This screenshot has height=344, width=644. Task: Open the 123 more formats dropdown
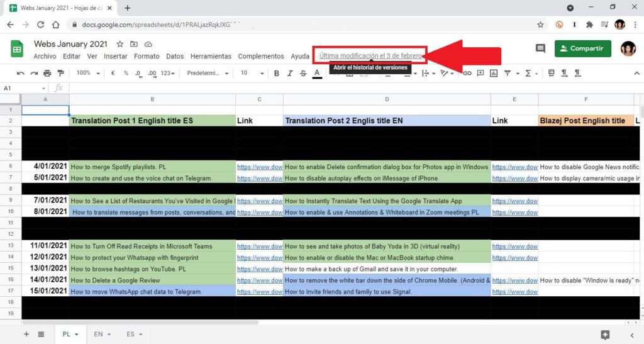[x=167, y=74]
